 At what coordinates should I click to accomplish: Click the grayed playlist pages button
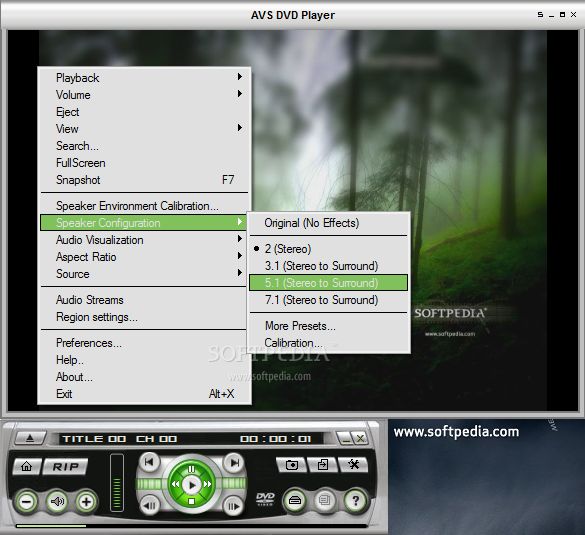click(x=325, y=500)
